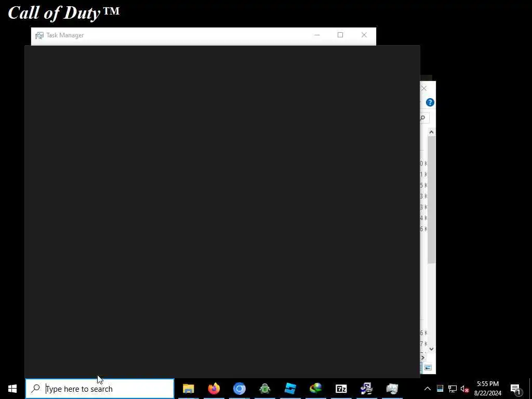
Task: Open Help in the background Explorer window
Action: 430,102
